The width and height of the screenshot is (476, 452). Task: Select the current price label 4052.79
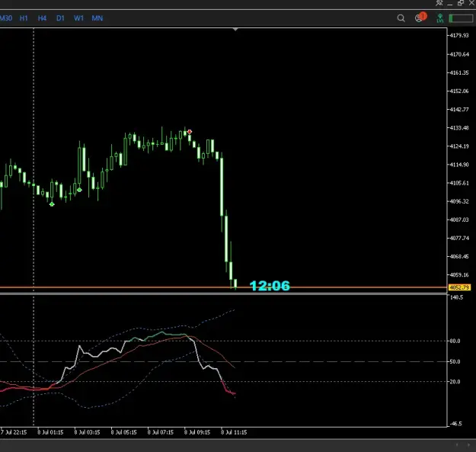tap(459, 287)
